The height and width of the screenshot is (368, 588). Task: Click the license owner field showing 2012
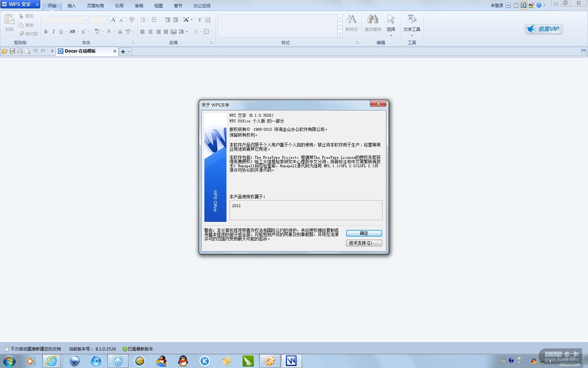coord(306,210)
